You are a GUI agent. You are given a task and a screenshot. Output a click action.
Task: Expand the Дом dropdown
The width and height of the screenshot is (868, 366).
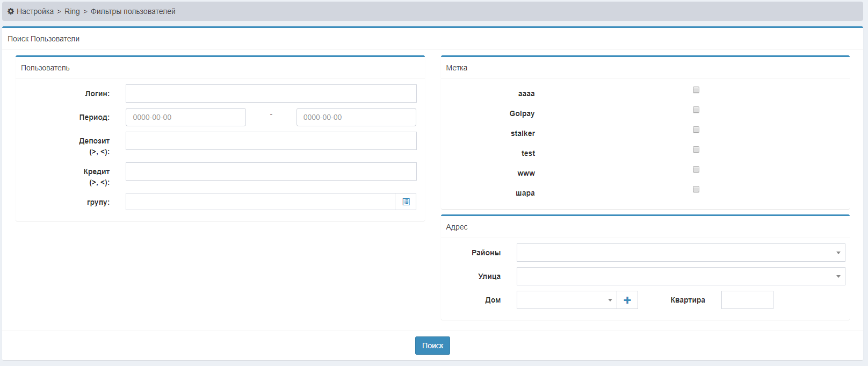pyautogui.click(x=566, y=300)
